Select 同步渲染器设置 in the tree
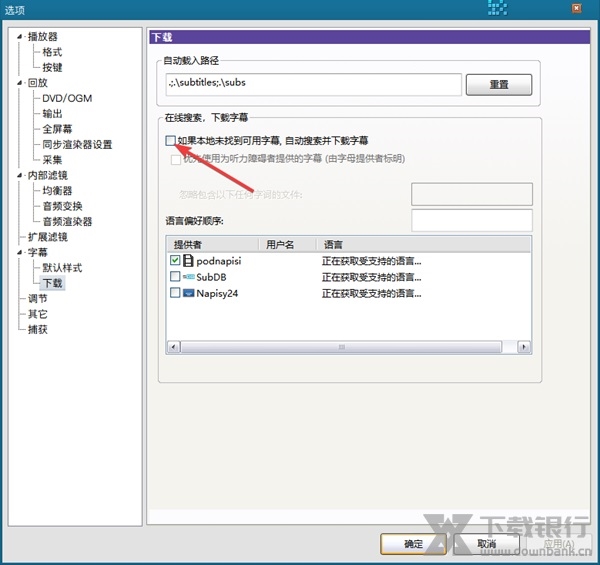Image resolution: width=600 pixels, height=565 pixels. [77, 145]
